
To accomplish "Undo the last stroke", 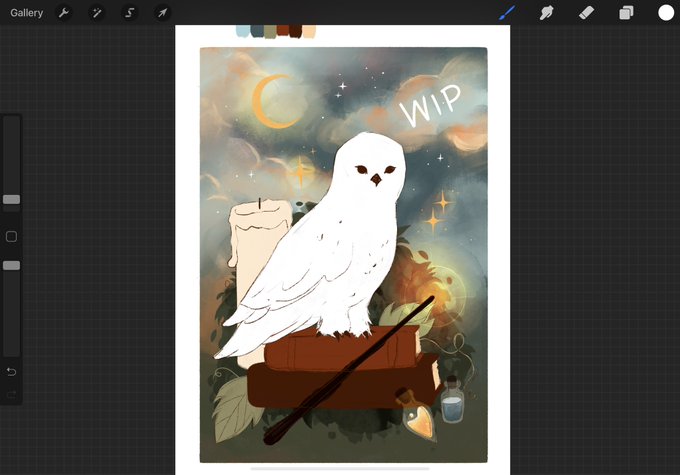I will pyautogui.click(x=12, y=372).
